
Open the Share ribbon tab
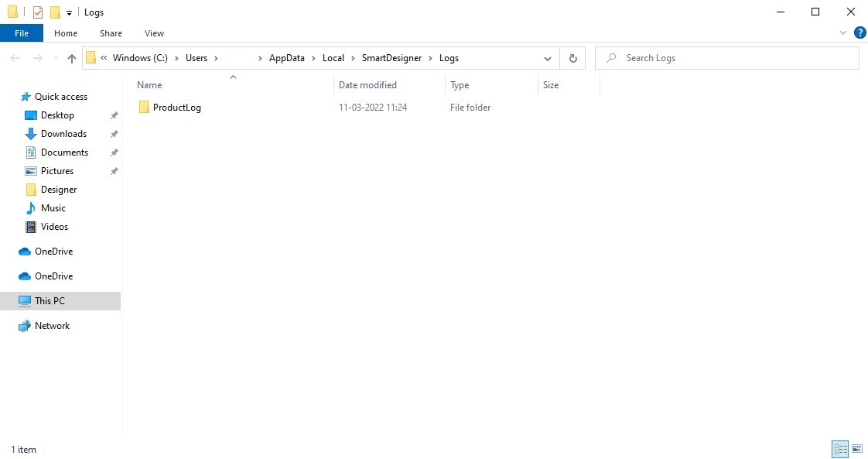point(111,33)
